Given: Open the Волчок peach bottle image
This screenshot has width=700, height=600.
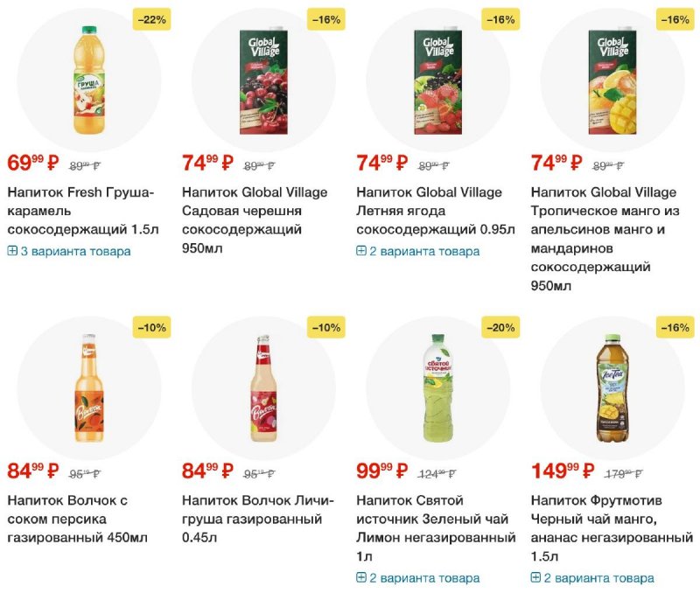Looking at the screenshot, I should [x=89, y=387].
